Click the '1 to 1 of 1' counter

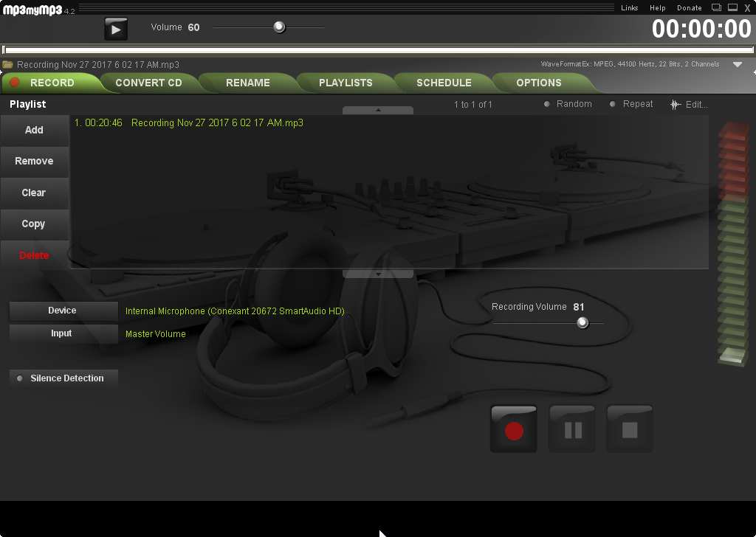tap(473, 105)
